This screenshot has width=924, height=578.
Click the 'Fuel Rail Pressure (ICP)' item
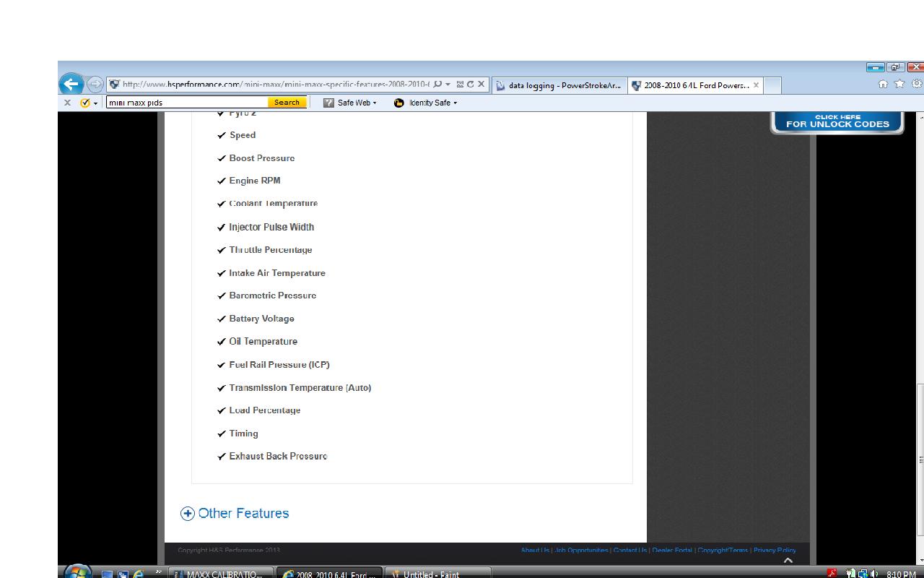279,365
